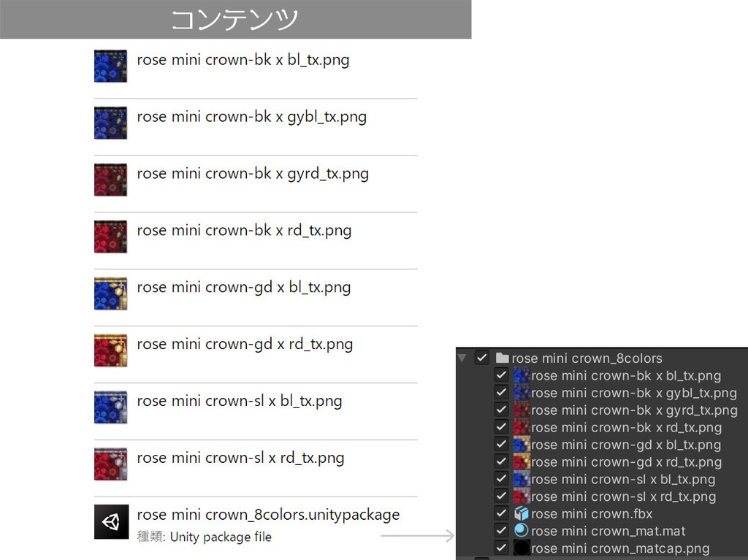Click the コンテンツ header bar
The height and width of the screenshot is (560, 748).
(x=236, y=19)
